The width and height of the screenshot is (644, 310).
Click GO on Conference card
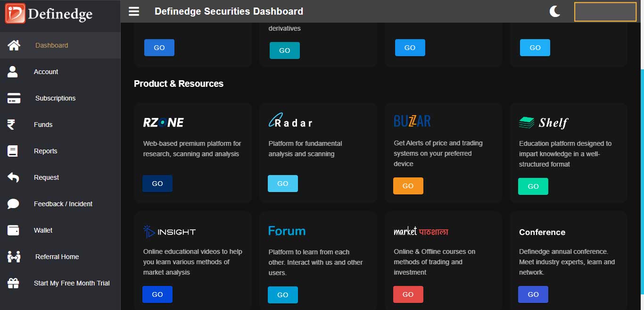pos(533,294)
